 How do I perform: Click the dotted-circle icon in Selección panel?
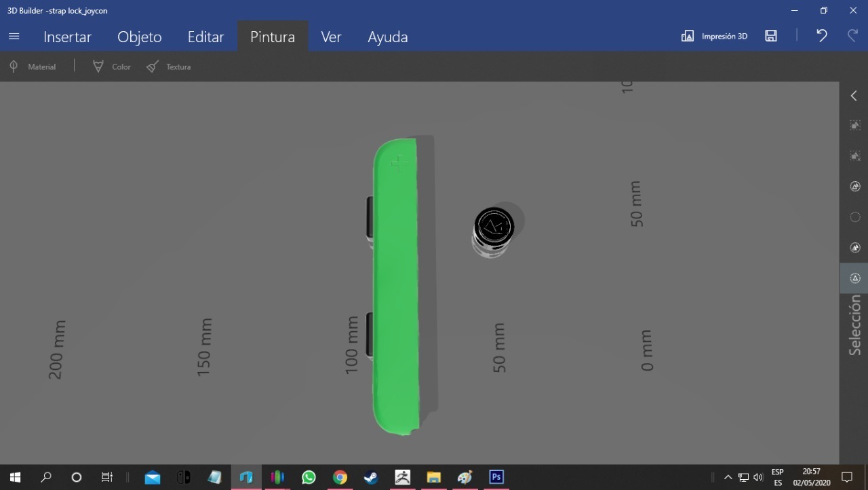coord(855,217)
